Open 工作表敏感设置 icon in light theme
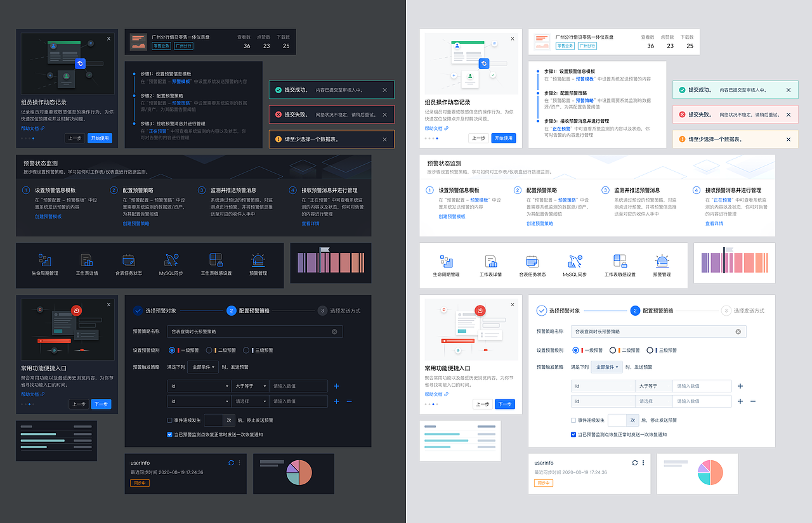 620,261
